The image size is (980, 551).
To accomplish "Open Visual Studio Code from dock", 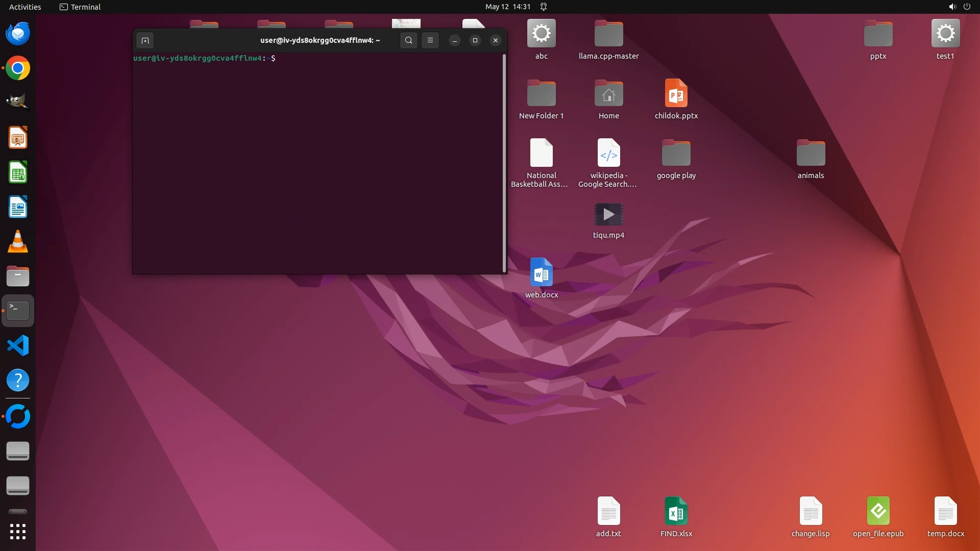I will point(18,346).
